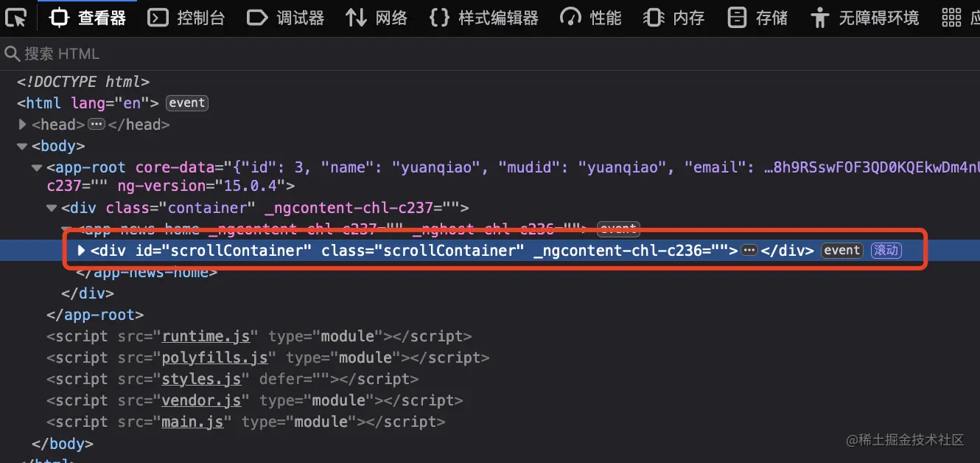
Task: Open the application tab with grid icon
Action: pyautogui.click(x=960, y=18)
